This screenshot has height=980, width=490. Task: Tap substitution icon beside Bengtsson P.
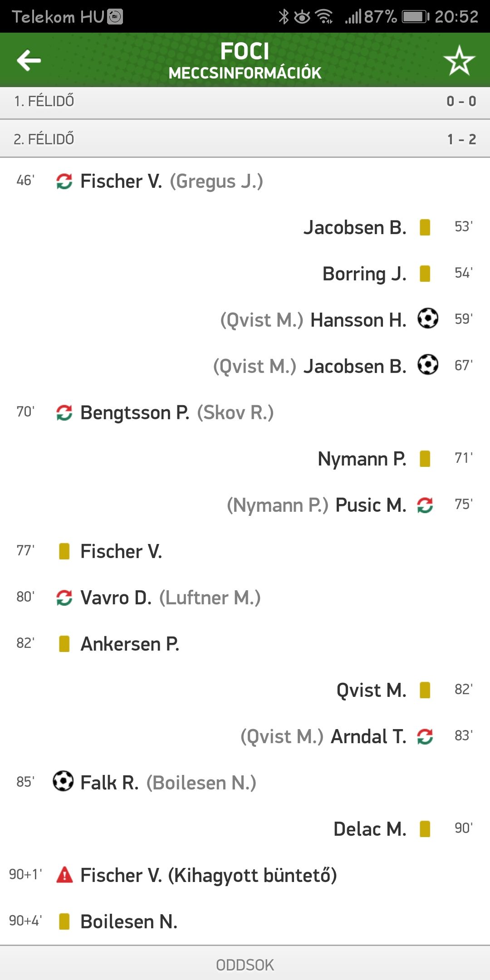coord(64,413)
